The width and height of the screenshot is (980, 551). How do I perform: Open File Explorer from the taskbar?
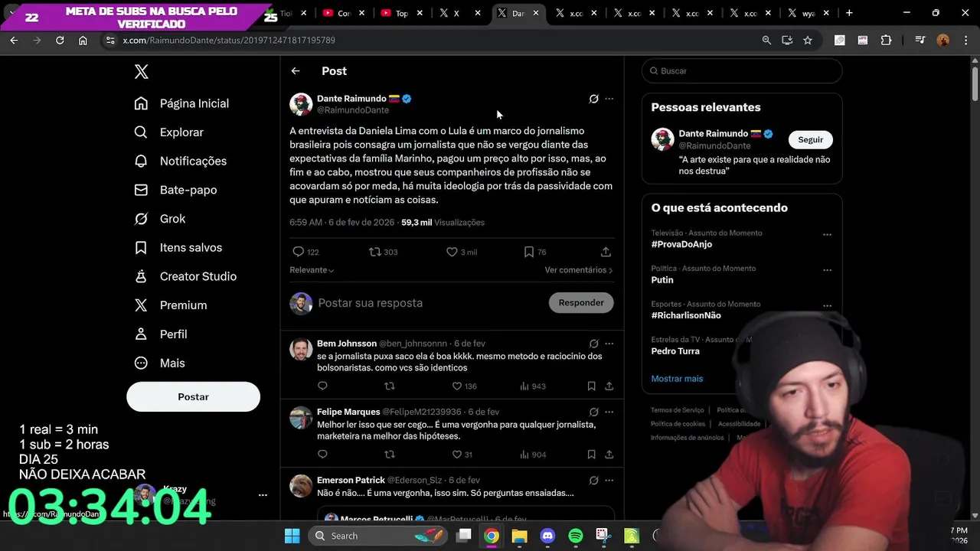tap(519, 536)
